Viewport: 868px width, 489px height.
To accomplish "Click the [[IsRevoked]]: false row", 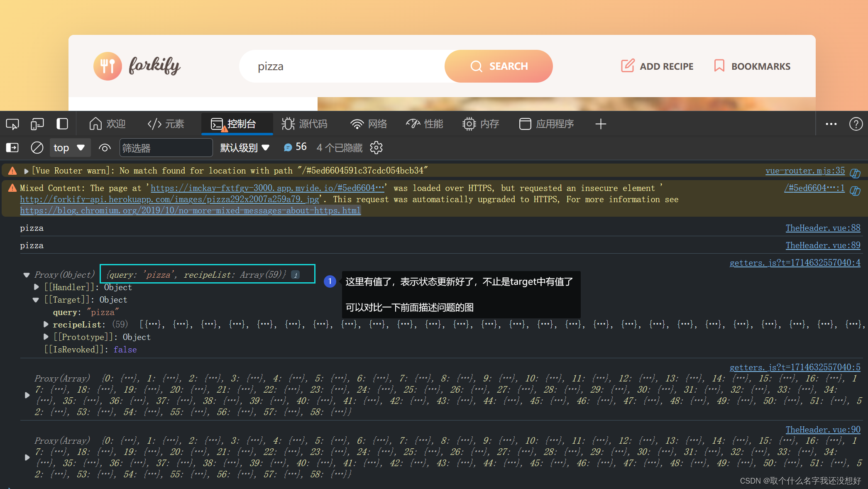I will (x=90, y=350).
